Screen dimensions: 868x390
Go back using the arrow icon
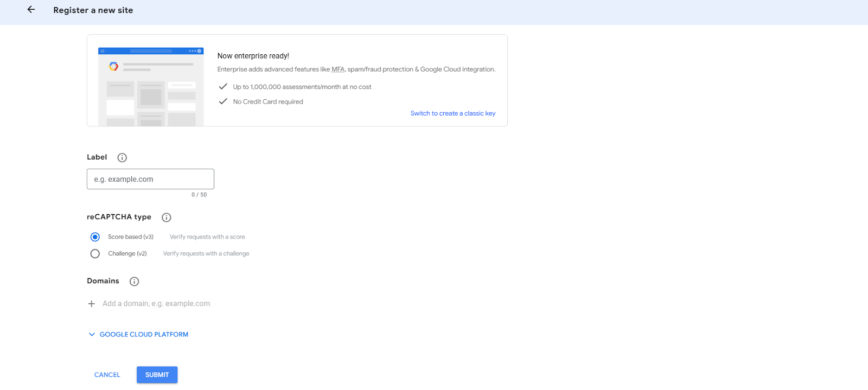[31, 10]
